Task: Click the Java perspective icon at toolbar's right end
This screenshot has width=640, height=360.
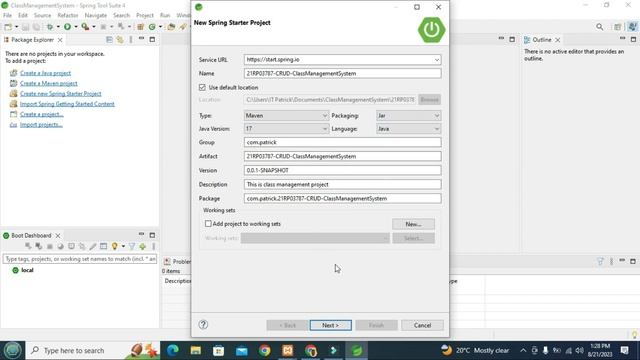Action: 632,27
